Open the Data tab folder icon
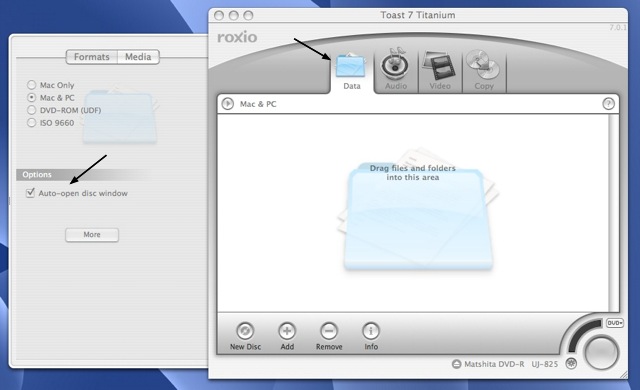This screenshot has height=390, width=640. (351, 66)
